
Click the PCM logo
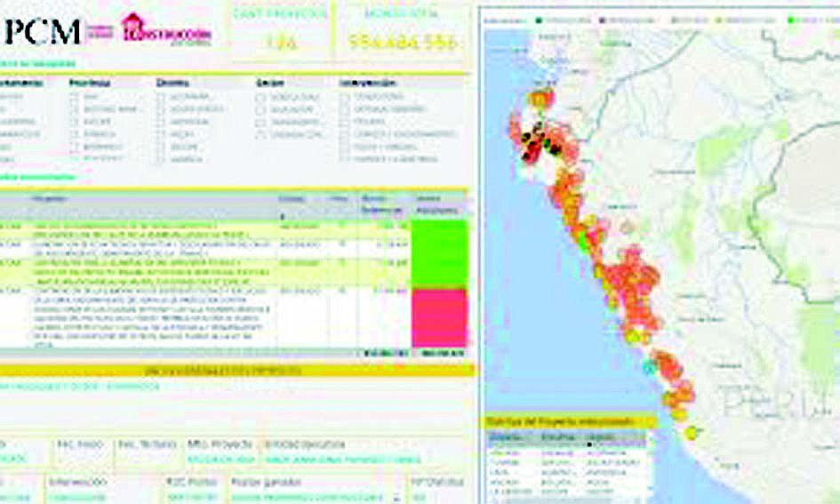[x=43, y=31]
